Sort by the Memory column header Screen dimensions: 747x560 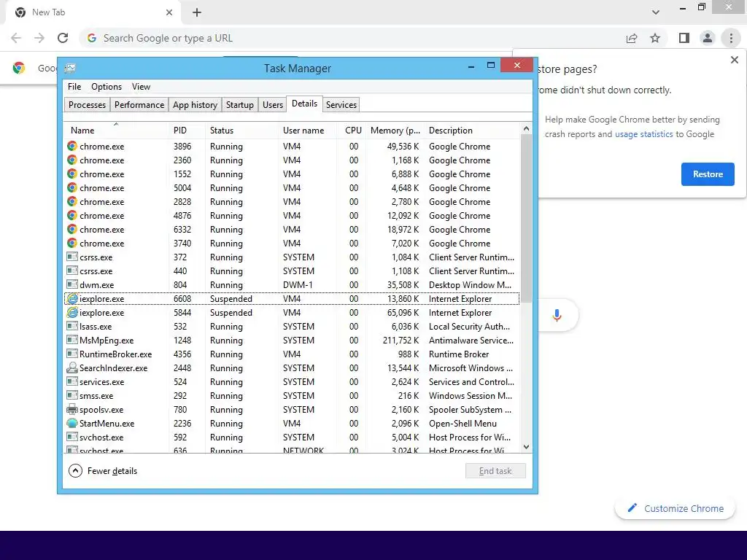[x=395, y=131]
